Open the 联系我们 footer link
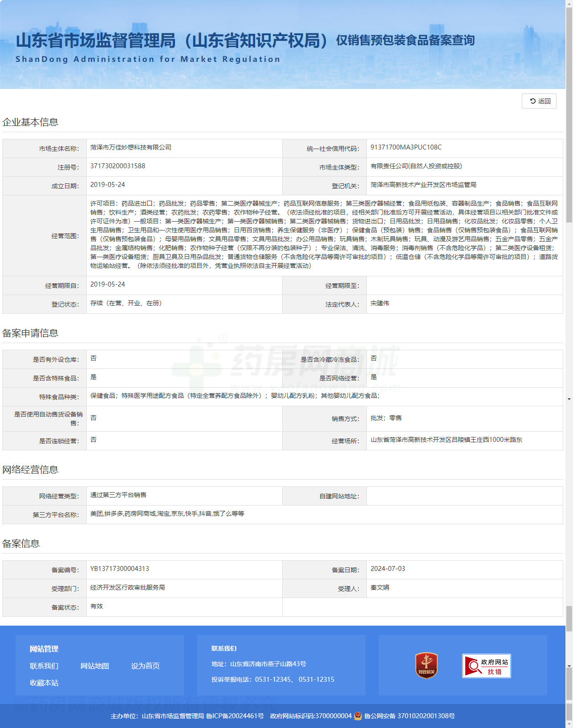The image size is (573, 728). pos(44,666)
